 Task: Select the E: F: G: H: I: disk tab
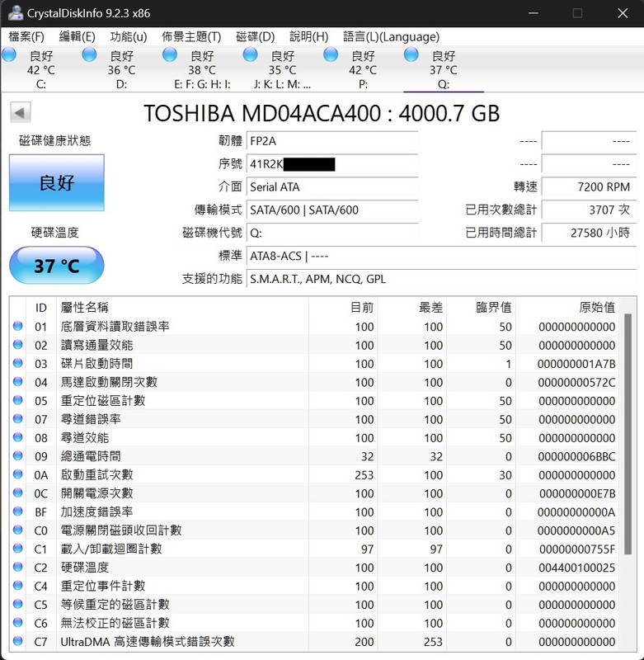click(x=202, y=69)
